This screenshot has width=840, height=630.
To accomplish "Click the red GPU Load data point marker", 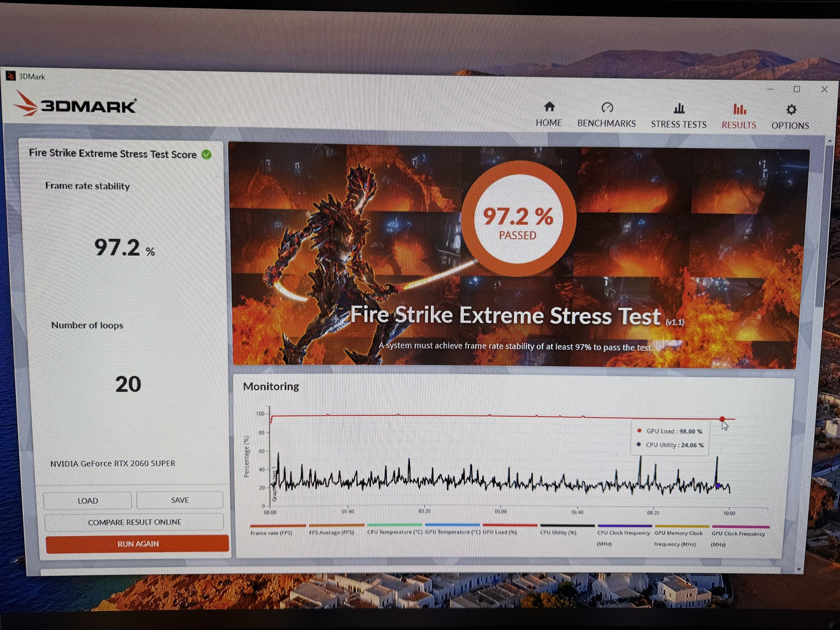I will pyautogui.click(x=722, y=419).
